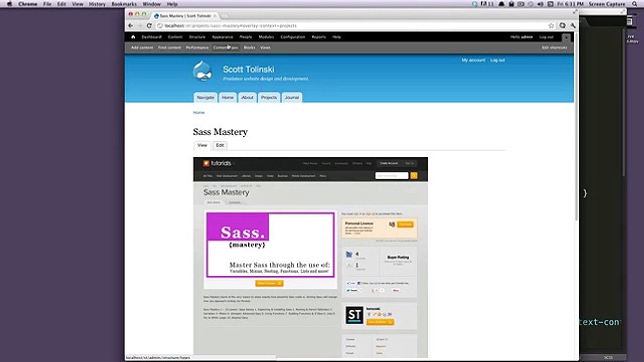Bookmark this page with the star icon
Image resolution: width=644 pixels, height=362 pixels.
coord(551,26)
